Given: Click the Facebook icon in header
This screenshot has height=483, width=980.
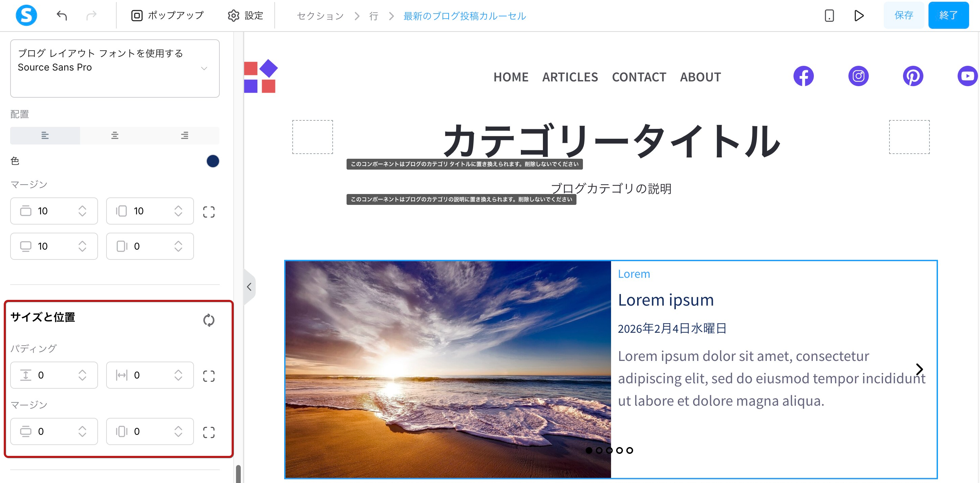Looking at the screenshot, I should [803, 76].
